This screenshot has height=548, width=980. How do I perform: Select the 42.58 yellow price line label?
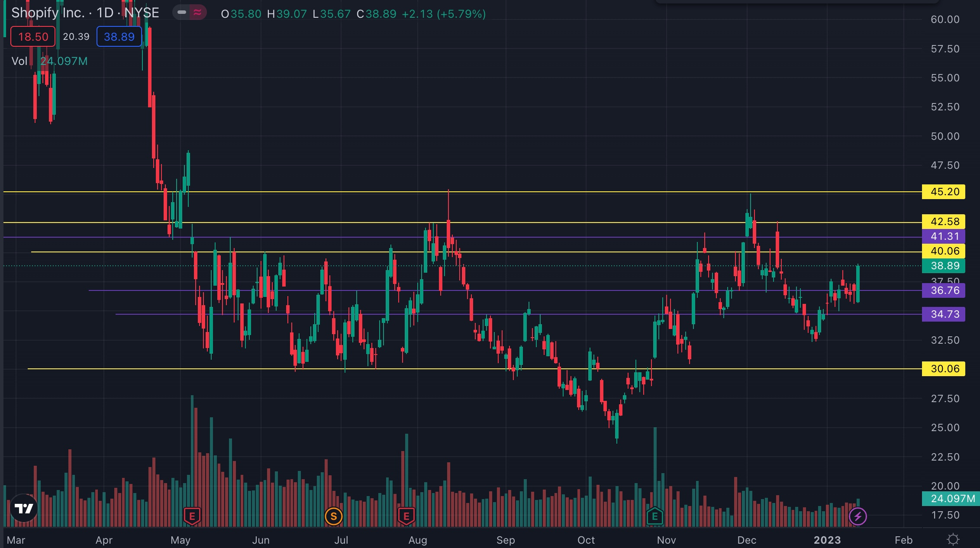(x=944, y=222)
